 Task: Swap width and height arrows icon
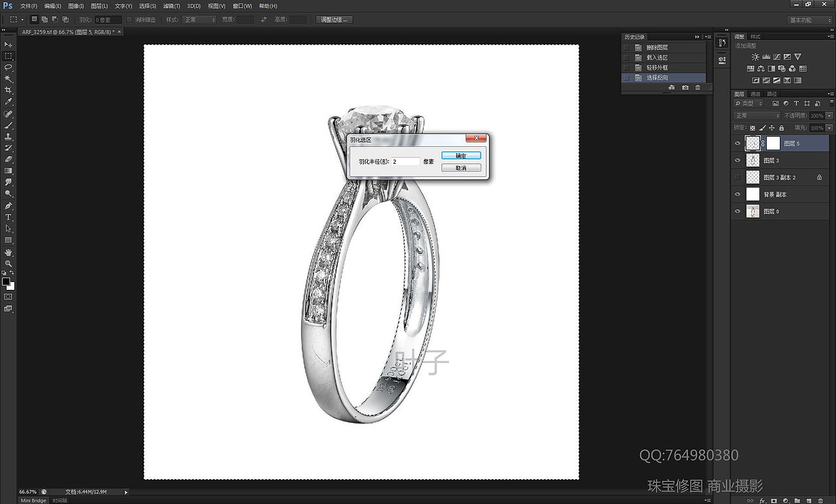point(264,20)
